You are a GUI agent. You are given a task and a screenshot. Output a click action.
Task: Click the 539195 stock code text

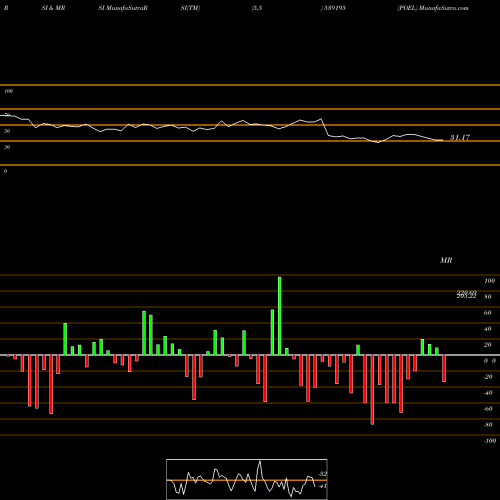pyautogui.click(x=334, y=8)
